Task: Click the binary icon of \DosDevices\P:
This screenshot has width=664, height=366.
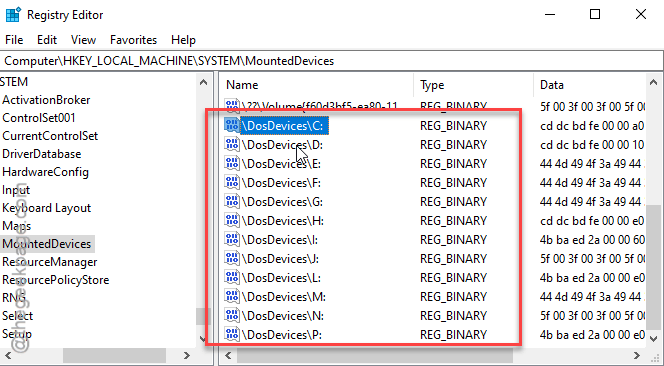Action: 232,335
